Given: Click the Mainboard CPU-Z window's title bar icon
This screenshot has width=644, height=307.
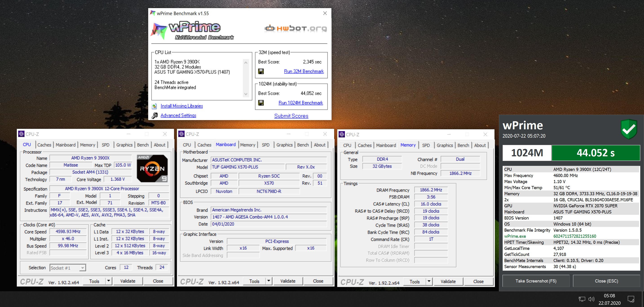Looking at the screenshot, I should pos(181,134).
